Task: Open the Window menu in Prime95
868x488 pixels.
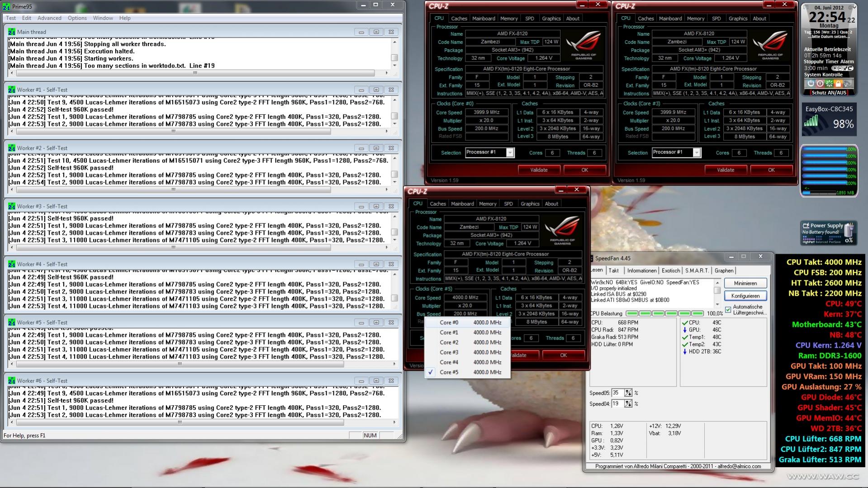Action: pos(103,18)
